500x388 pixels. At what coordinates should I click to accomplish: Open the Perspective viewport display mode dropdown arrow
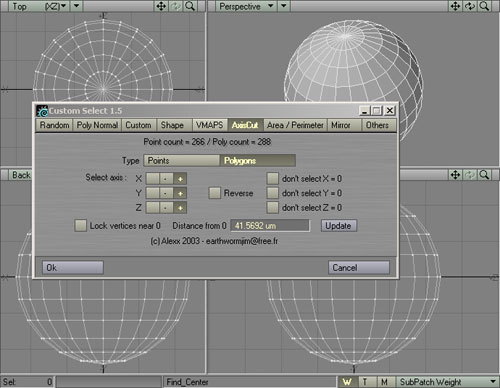click(x=284, y=6)
